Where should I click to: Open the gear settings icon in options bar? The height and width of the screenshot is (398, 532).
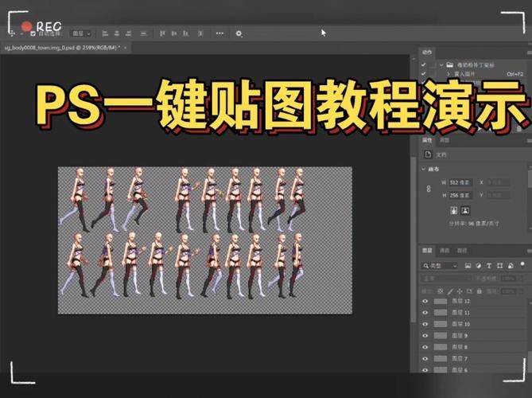239,33
